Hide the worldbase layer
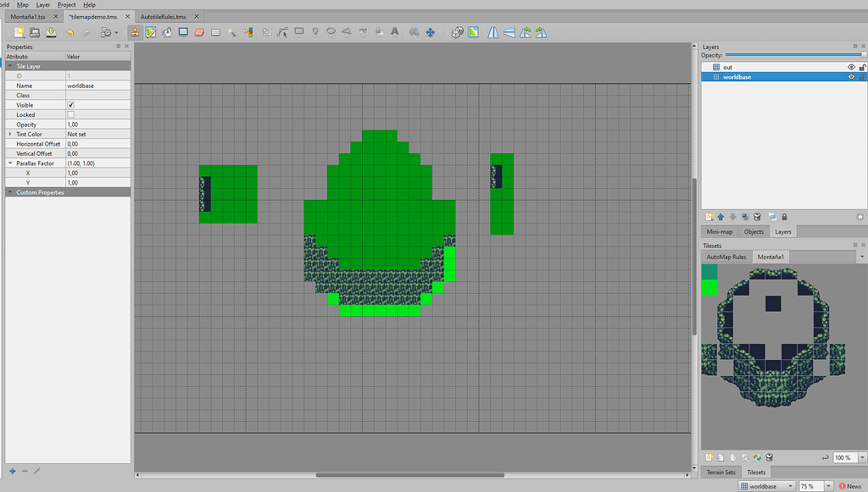Image resolution: width=868 pixels, height=492 pixels. (x=851, y=75)
